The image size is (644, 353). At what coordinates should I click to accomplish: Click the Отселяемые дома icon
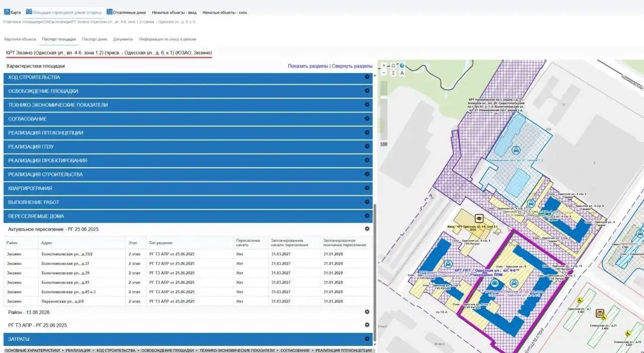(x=110, y=12)
